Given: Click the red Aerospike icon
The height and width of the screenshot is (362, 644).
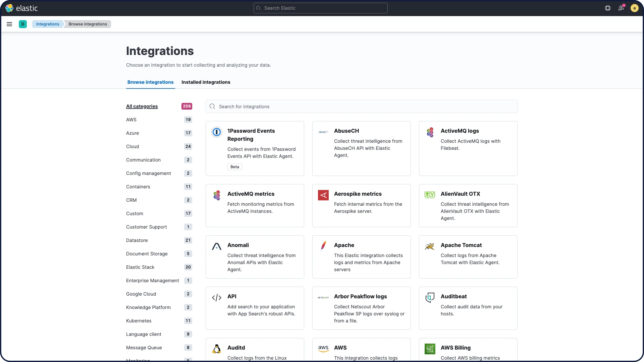Looking at the screenshot, I should (323, 195).
